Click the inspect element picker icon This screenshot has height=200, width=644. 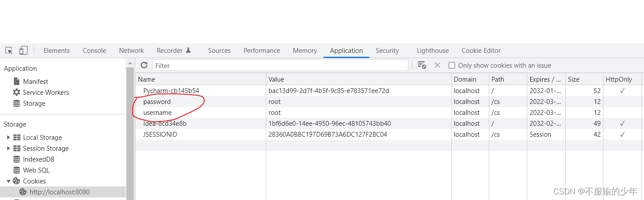tap(9, 51)
